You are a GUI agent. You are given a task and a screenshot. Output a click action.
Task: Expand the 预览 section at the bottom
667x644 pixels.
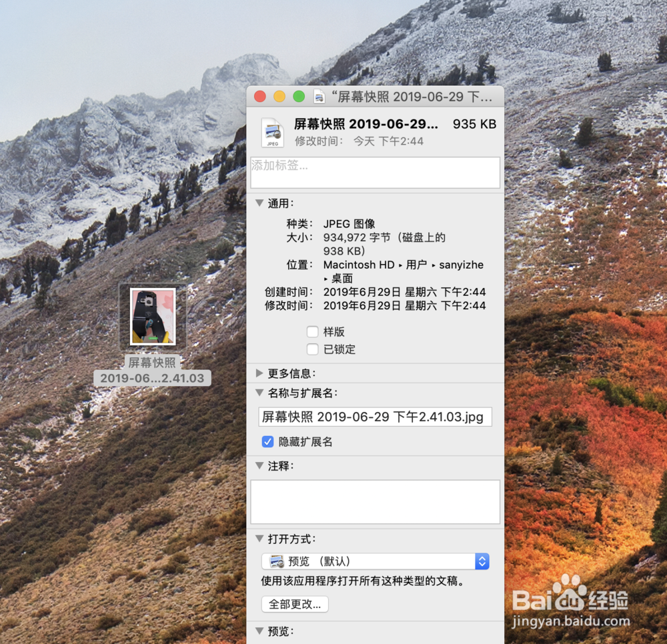point(259,631)
